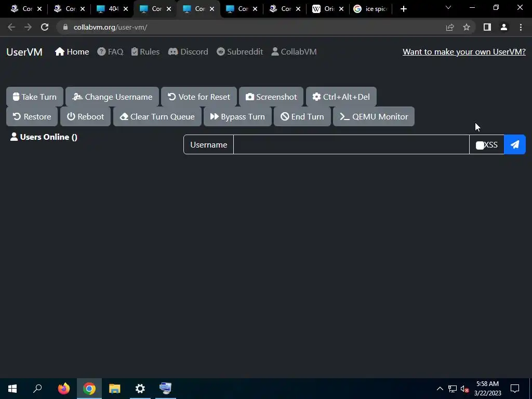Go back to previous page
Image resolution: width=532 pixels, height=399 pixels.
click(x=11, y=27)
